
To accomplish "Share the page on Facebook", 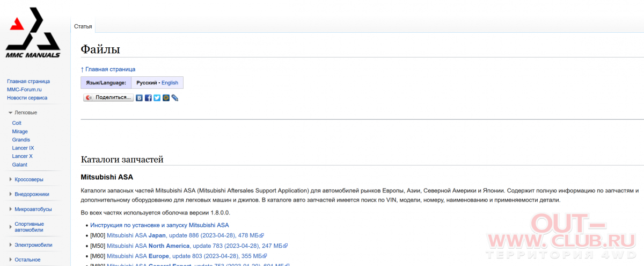I will [x=148, y=98].
